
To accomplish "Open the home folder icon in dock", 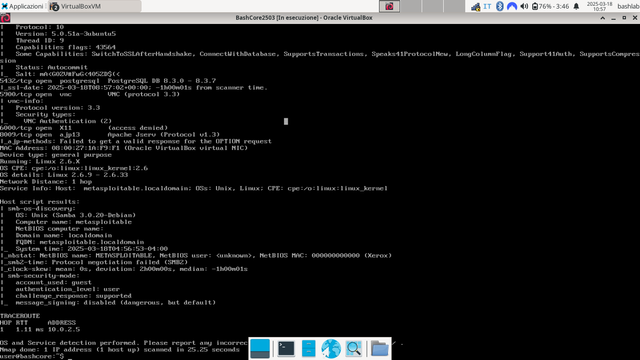I will 379,349.
